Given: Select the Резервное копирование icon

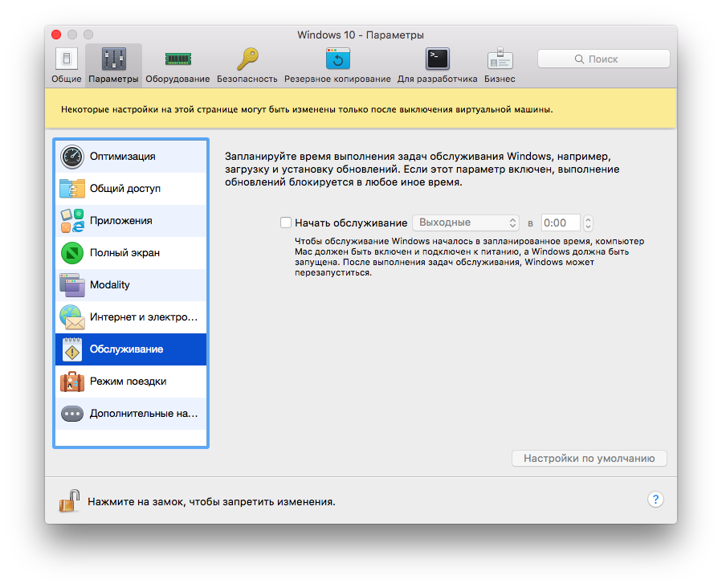Looking at the screenshot, I should click(x=337, y=59).
